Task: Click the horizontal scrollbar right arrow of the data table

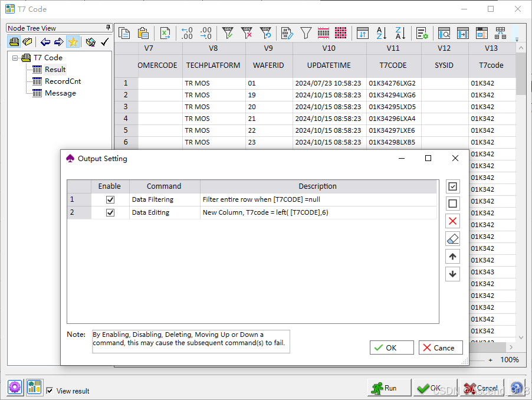Action: [x=511, y=347]
